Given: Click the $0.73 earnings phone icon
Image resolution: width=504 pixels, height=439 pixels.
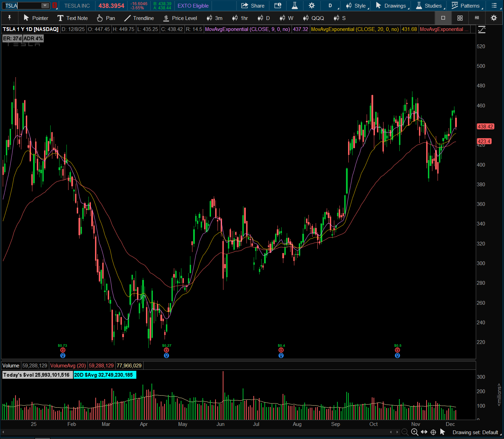Looking at the screenshot, I should point(63,350).
